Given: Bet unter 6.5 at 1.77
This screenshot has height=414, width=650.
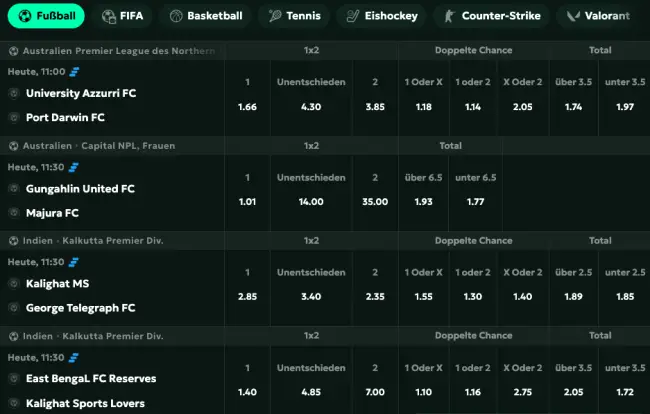Looking at the screenshot, I should pos(475,201).
